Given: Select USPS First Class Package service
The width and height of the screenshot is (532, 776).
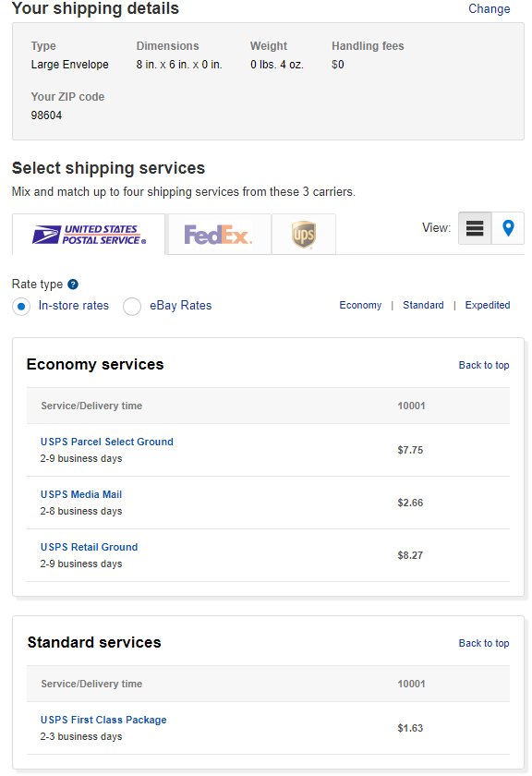Looking at the screenshot, I should (x=103, y=720).
